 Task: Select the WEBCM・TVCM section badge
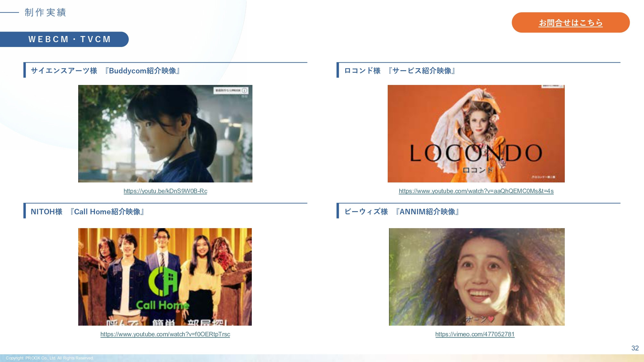(x=69, y=39)
